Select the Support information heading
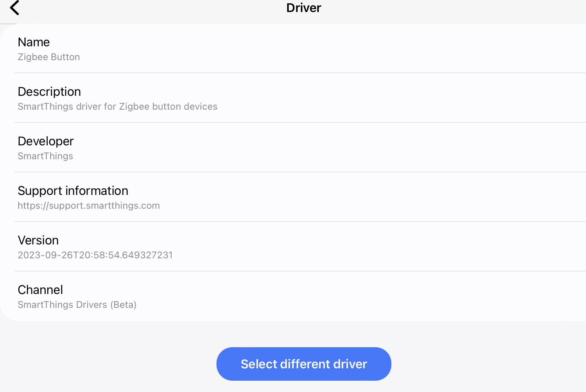Screen dimensions: 586x392 pyautogui.click(x=73, y=191)
